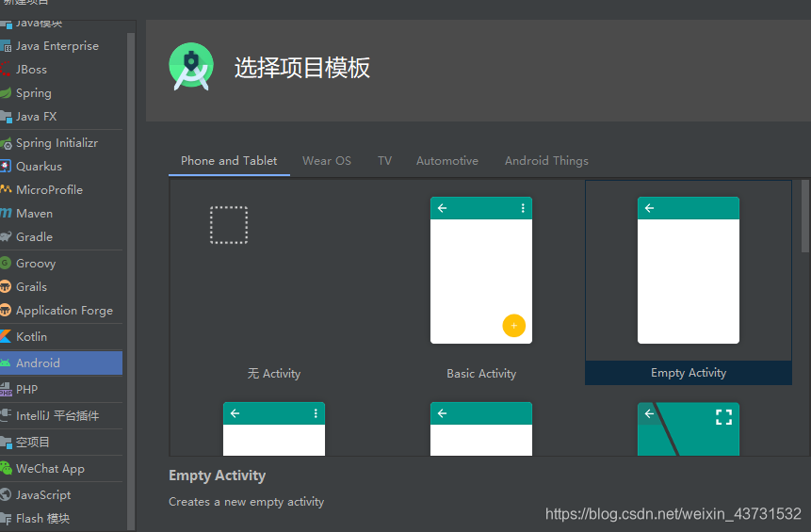
Task: Choose PHP project type
Action: (x=61, y=389)
